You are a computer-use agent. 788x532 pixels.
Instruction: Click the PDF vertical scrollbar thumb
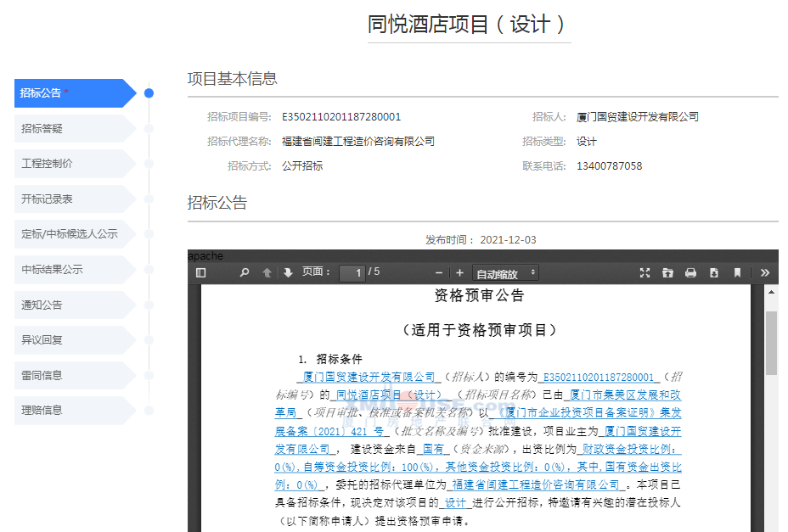point(771,343)
